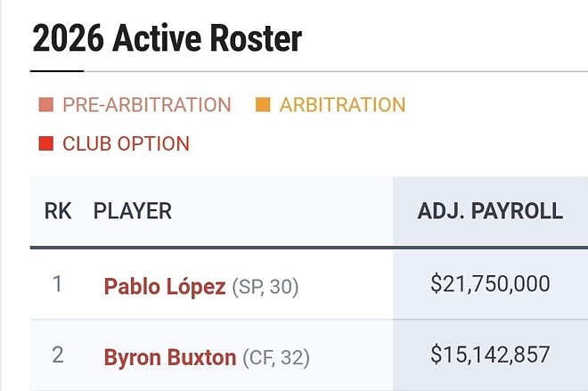The width and height of the screenshot is (588, 391).
Task: Click the Pre-Arbitration salmon color swatch
Action: (x=45, y=105)
